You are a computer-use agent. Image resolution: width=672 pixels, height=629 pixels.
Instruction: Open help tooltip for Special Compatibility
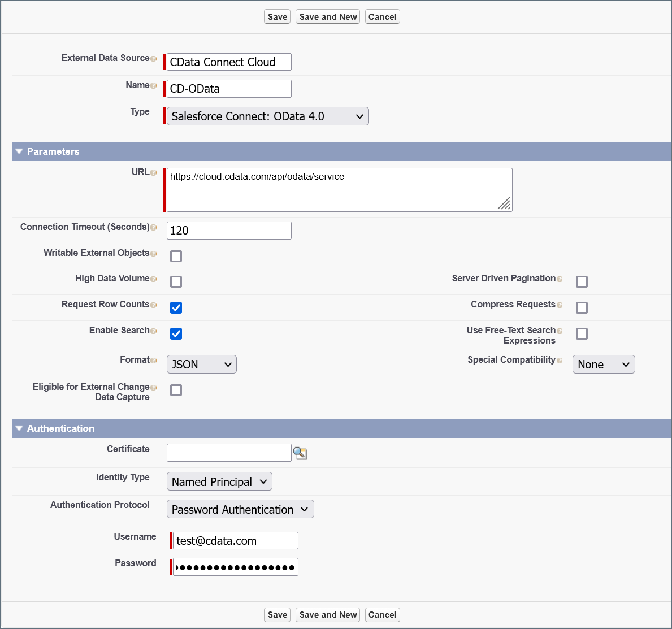coord(560,360)
